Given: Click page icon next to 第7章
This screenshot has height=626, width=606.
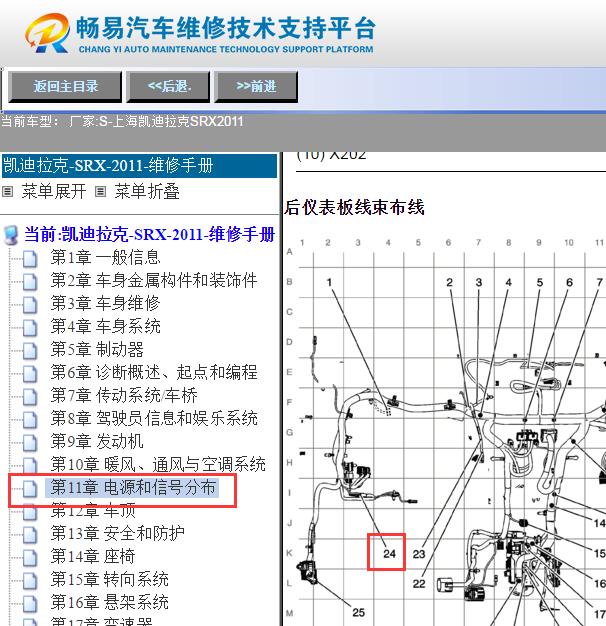Looking at the screenshot, I should click(x=30, y=397).
